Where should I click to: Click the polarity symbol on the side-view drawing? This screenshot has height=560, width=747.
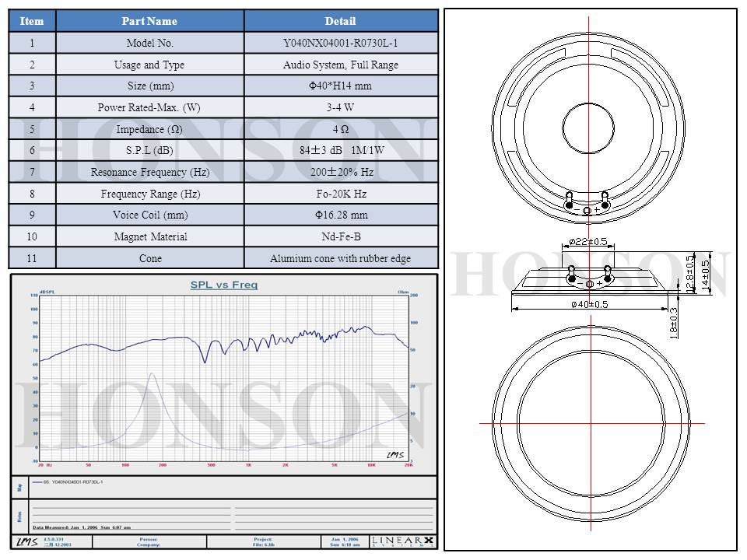click(x=588, y=284)
